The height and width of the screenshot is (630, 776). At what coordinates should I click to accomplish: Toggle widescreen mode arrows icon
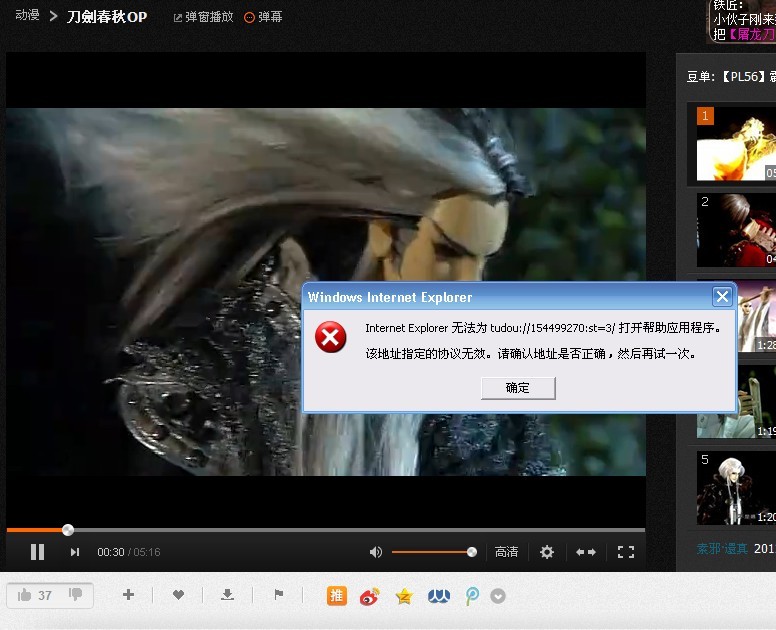(x=586, y=552)
